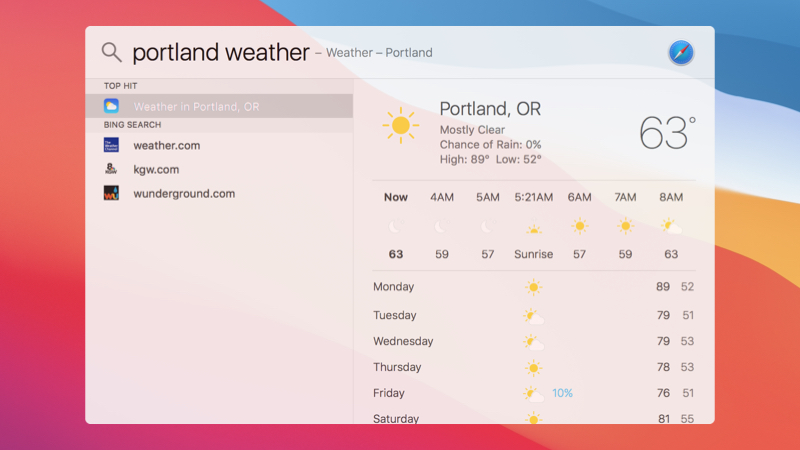Open the wunderground.com search result
The height and width of the screenshot is (450, 800).
click(x=184, y=193)
